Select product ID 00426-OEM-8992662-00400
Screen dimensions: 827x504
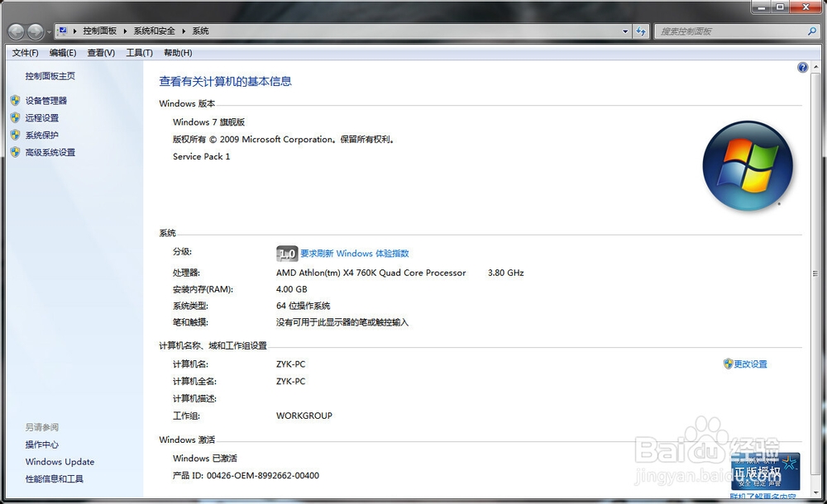coord(263,476)
